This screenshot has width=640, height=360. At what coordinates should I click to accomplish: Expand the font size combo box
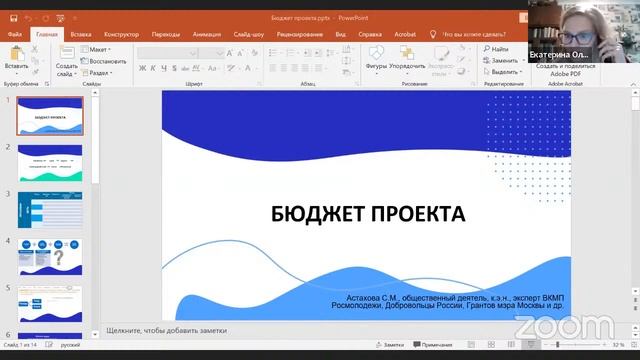pyautogui.click(x=220, y=53)
